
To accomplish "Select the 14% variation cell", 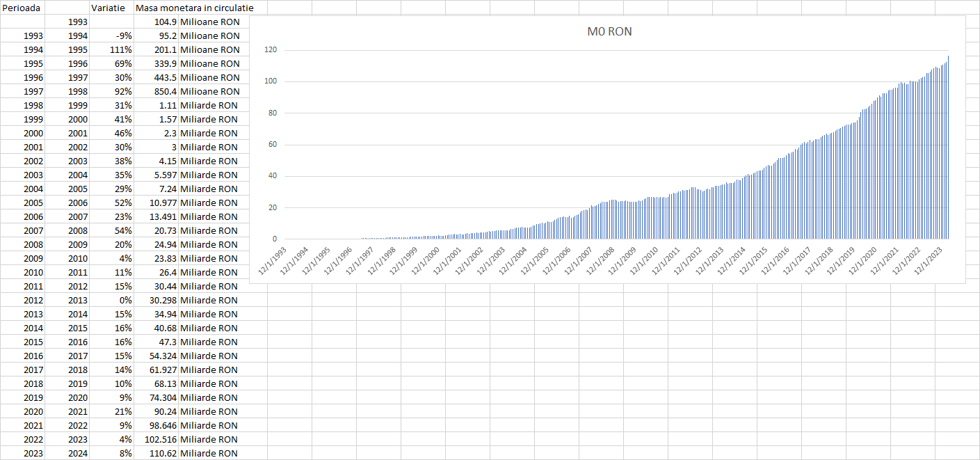I will click(112, 370).
